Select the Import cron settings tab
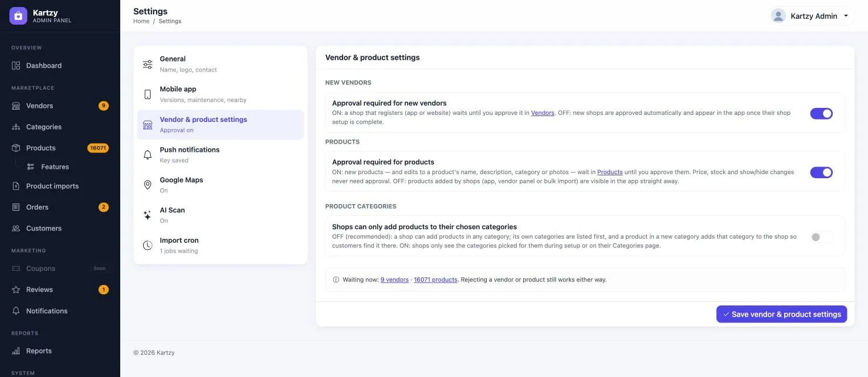 coord(221,246)
